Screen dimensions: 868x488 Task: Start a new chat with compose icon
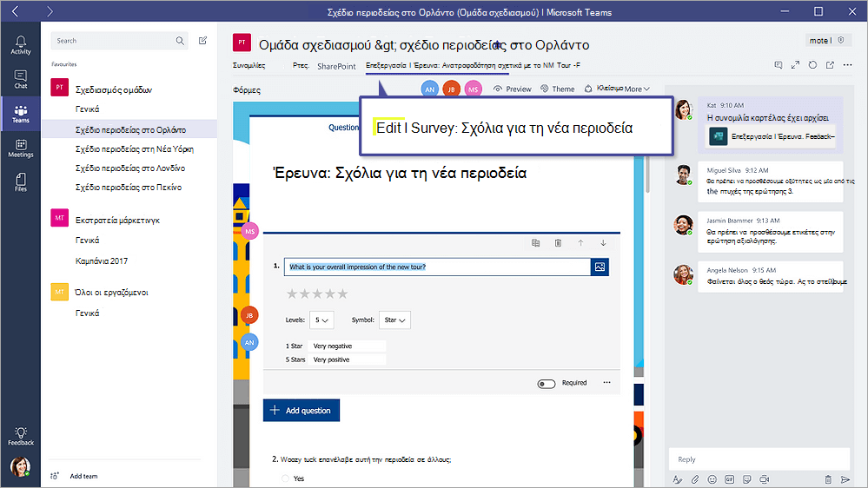(x=203, y=41)
